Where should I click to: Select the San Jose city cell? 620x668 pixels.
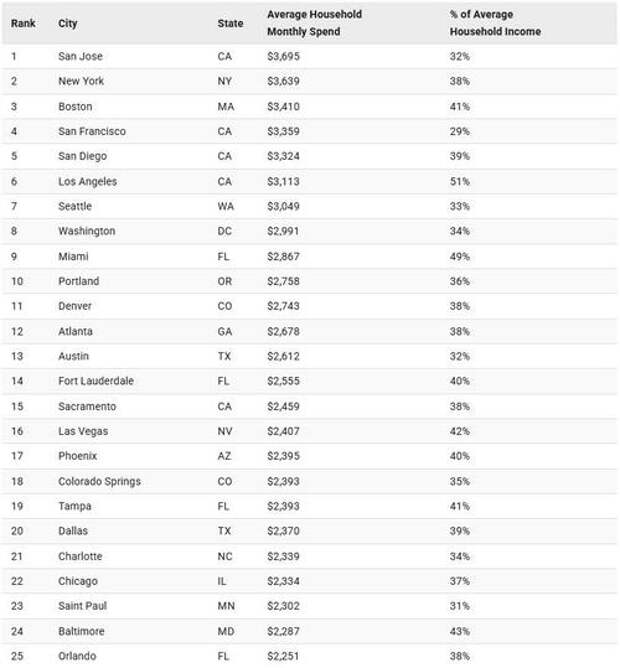coord(80,56)
